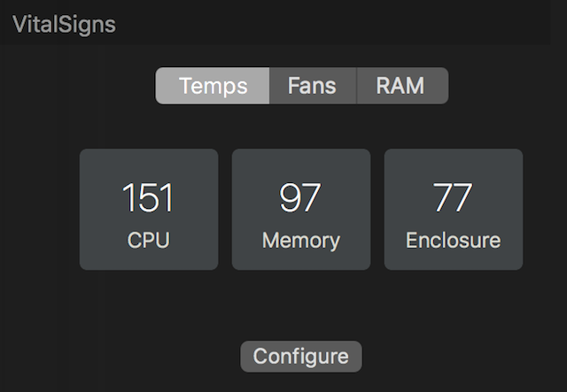Image resolution: width=567 pixels, height=392 pixels.
Task: Click the divider between Temps and Fans
Action: pyautogui.click(x=270, y=86)
